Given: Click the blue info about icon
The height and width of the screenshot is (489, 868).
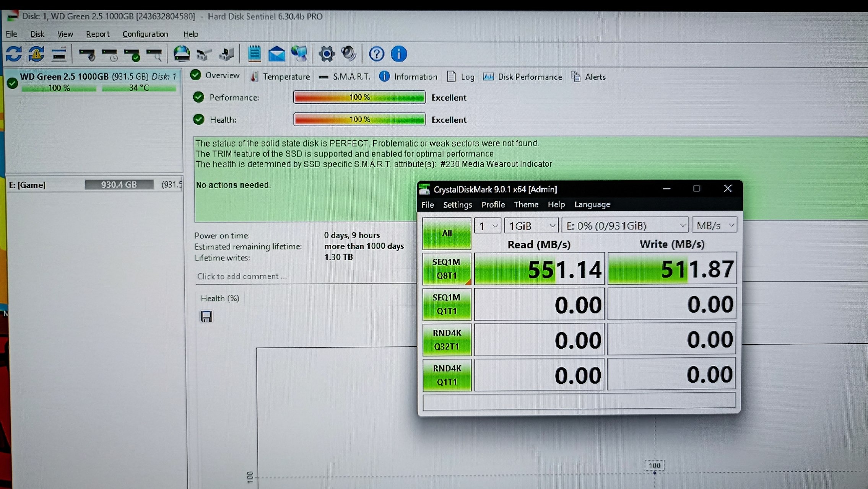Looking at the screenshot, I should pos(398,54).
